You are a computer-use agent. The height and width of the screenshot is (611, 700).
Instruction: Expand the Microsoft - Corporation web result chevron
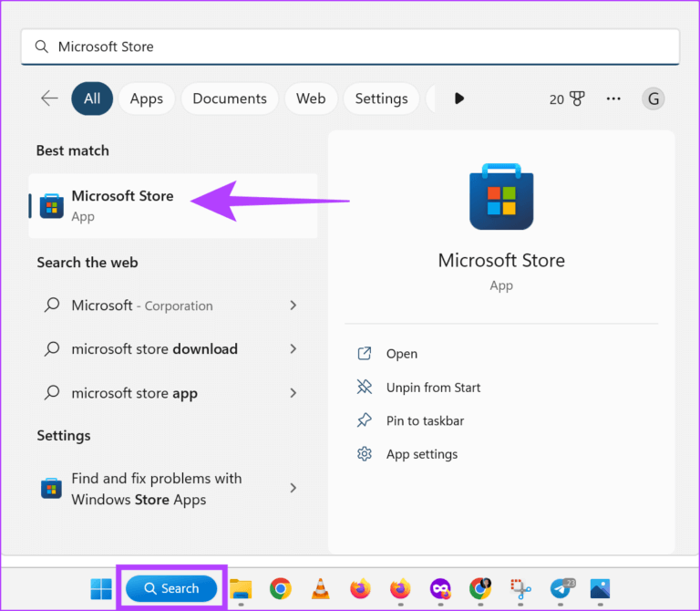click(x=293, y=305)
